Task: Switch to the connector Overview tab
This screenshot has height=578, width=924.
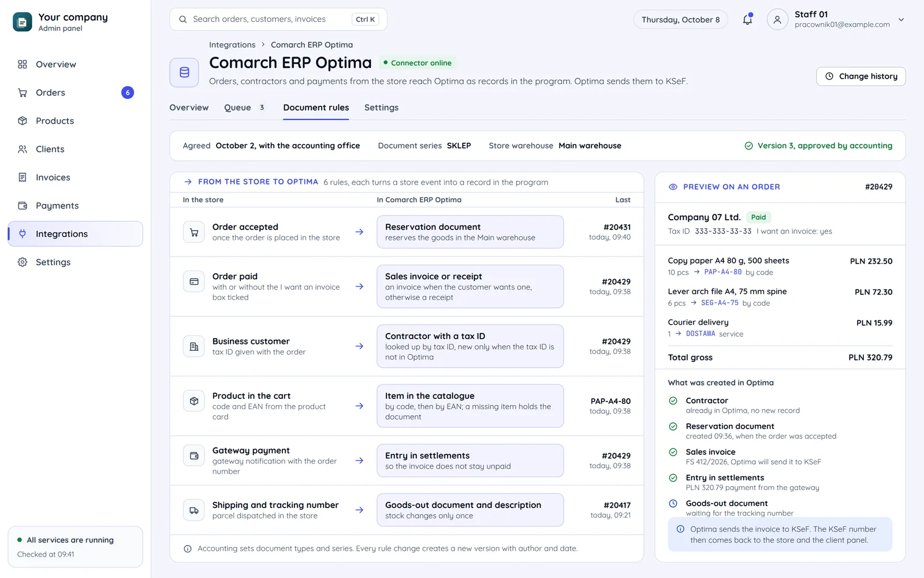Action: 189,108
